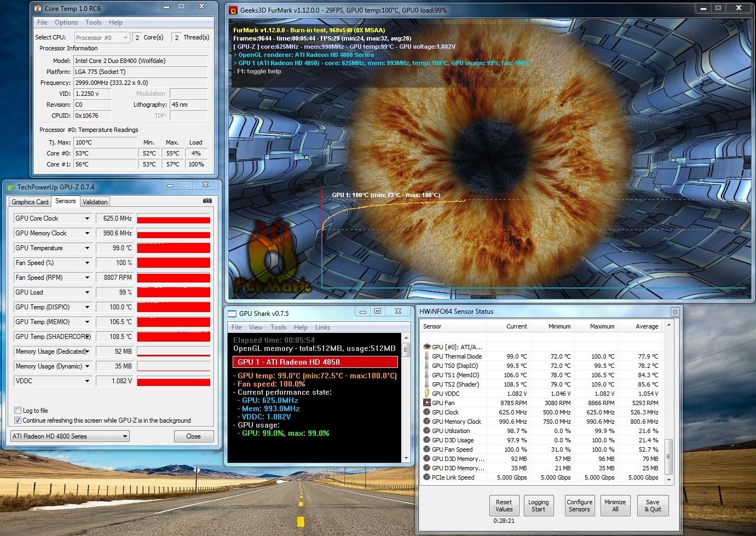This screenshot has width=756, height=536.
Task: Click the Model field showing Intel Core 2 Duo E8400
Action: [140, 61]
